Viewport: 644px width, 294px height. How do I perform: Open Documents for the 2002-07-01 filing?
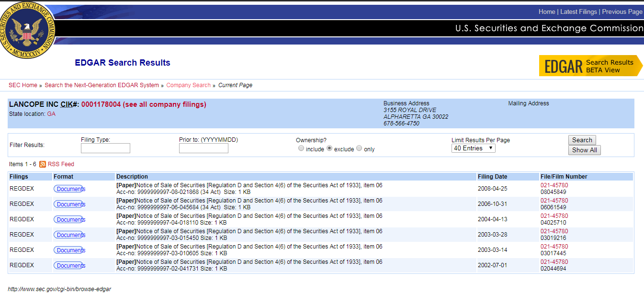(x=69, y=266)
